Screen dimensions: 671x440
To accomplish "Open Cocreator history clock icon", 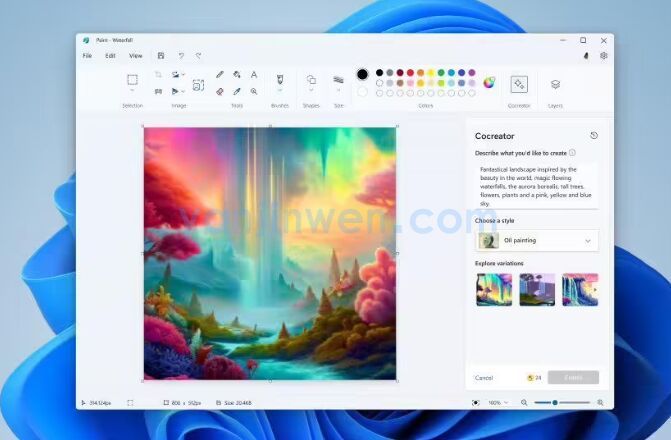I will 594,136.
